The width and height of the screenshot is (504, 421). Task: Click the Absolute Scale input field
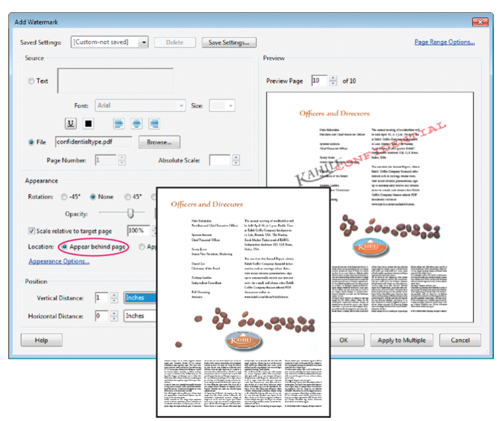tap(220, 160)
